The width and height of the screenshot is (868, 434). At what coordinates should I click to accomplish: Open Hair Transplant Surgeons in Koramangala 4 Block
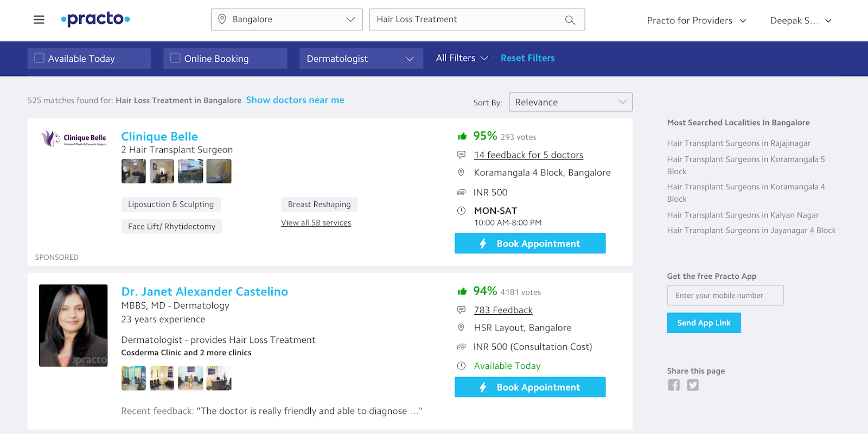click(x=746, y=193)
